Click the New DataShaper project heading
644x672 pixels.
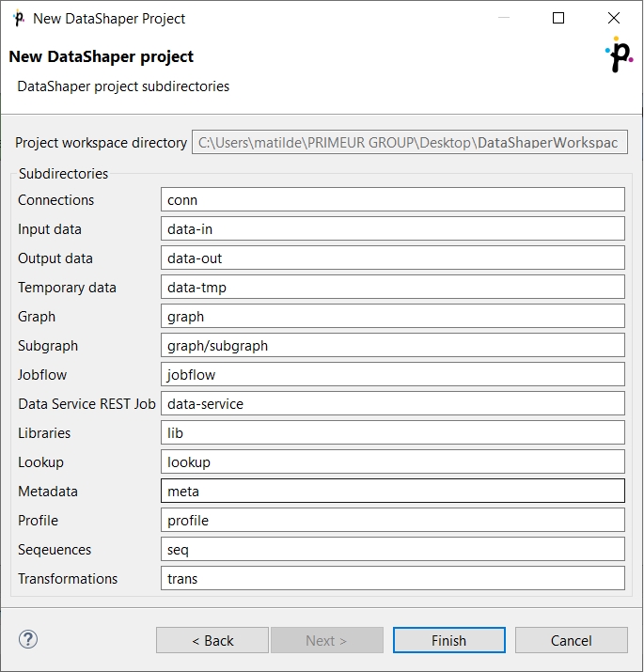102,56
